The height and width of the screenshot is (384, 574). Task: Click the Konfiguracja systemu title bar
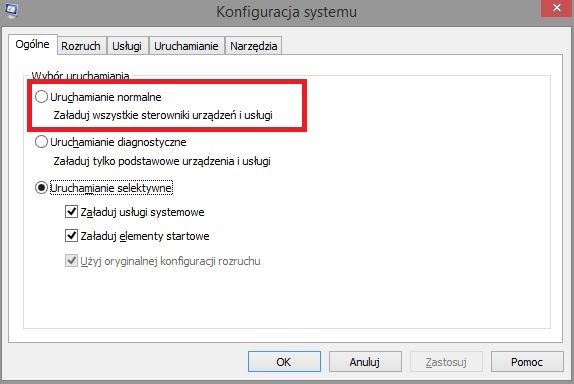[x=287, y=12]
